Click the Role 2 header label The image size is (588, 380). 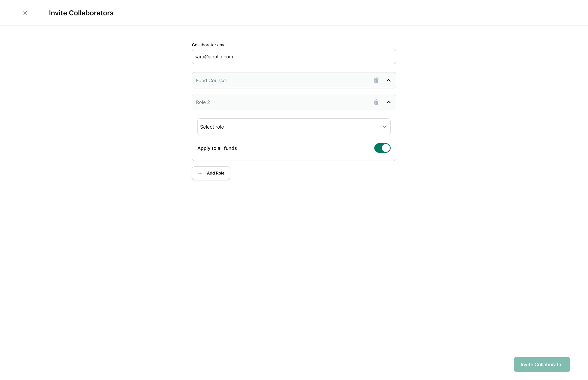coord(203,102)
